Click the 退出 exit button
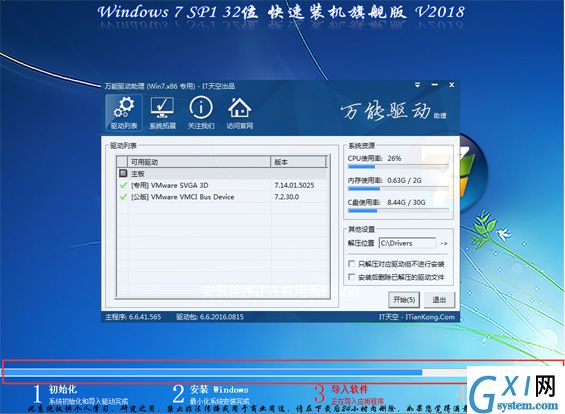The width and height of the screenshot is (565, 414). (439, 299)
